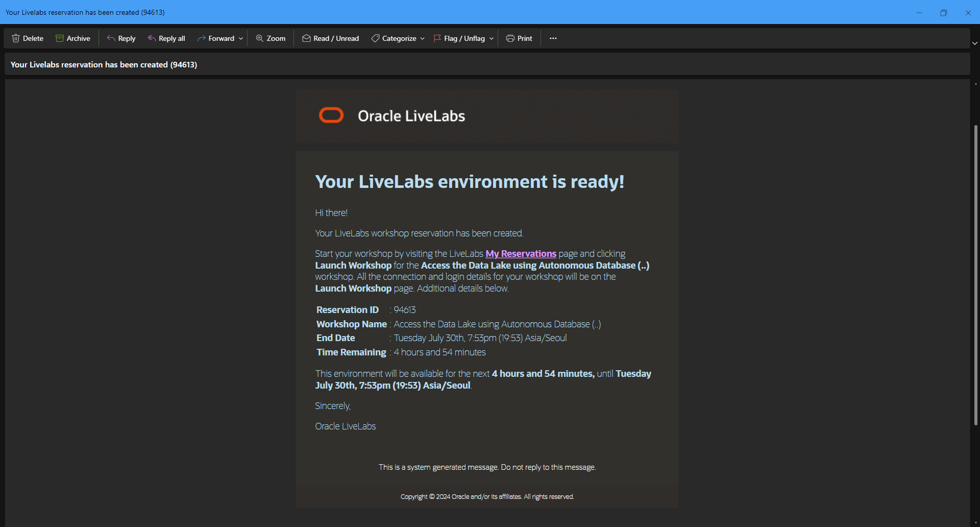Click the Oracle LiveLabs signature text
The width and height of the screenshot is (980, 527).
coord(345,426)
